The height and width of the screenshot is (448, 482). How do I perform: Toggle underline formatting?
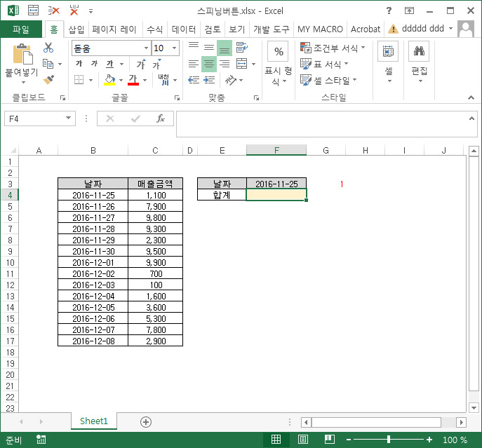pyautogui.click(x=109, y=64)
